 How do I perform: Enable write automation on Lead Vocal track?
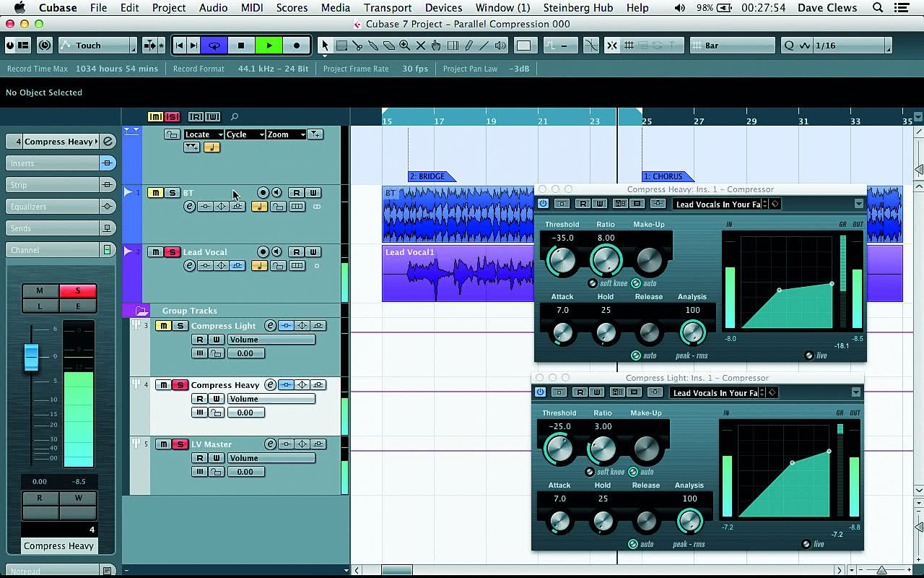click(x=313, y=252)
